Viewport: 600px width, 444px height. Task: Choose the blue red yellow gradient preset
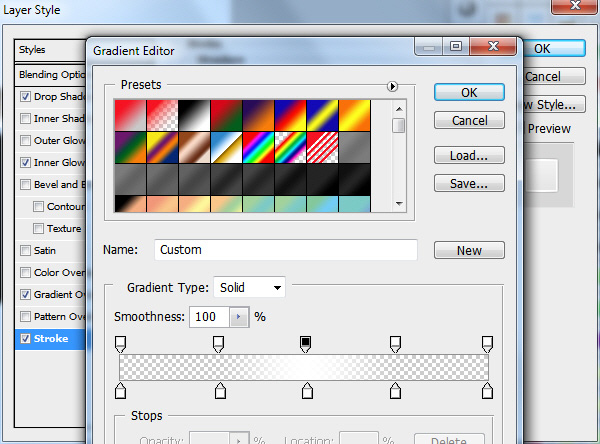(x=290, y=116)
